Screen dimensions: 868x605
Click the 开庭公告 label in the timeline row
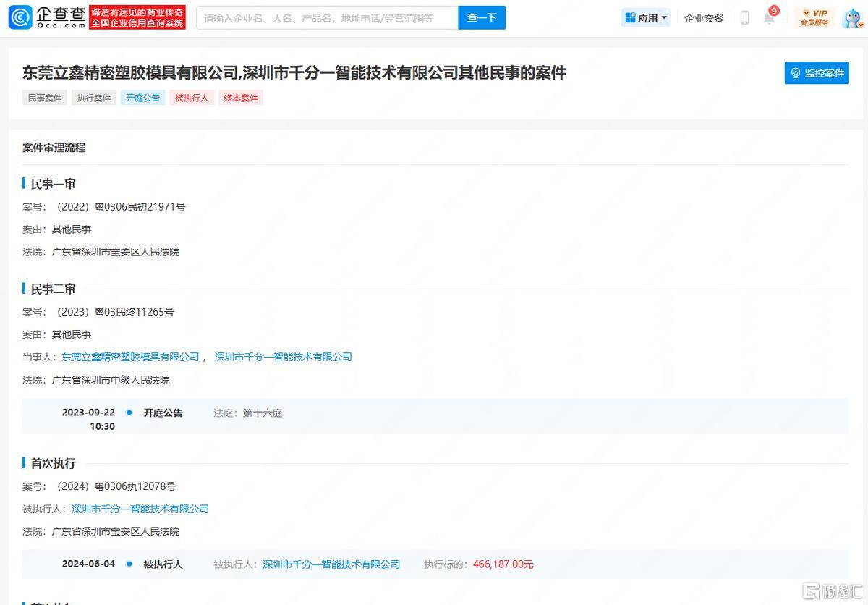click(163, 413)
